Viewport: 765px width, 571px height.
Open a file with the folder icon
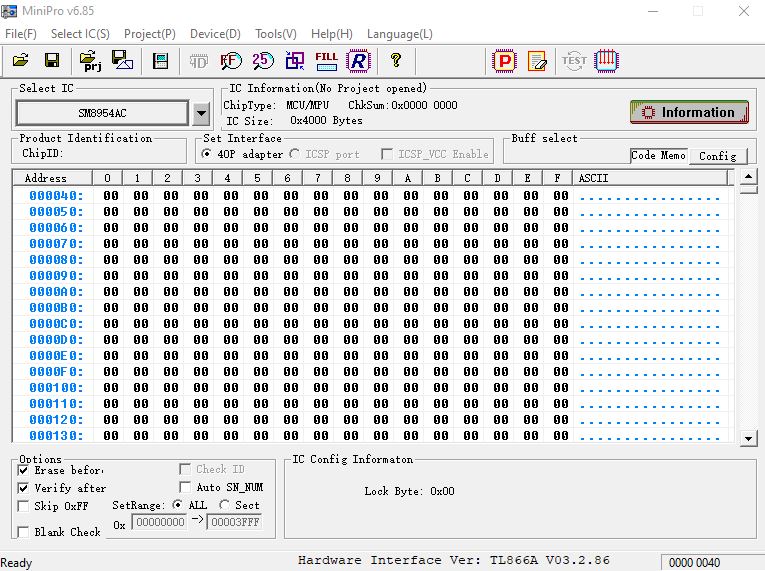(20, 61)
